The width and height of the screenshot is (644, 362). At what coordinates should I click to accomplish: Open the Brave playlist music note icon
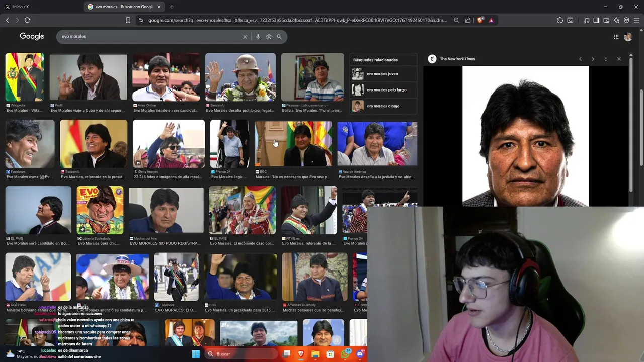(x=586, y=20)
